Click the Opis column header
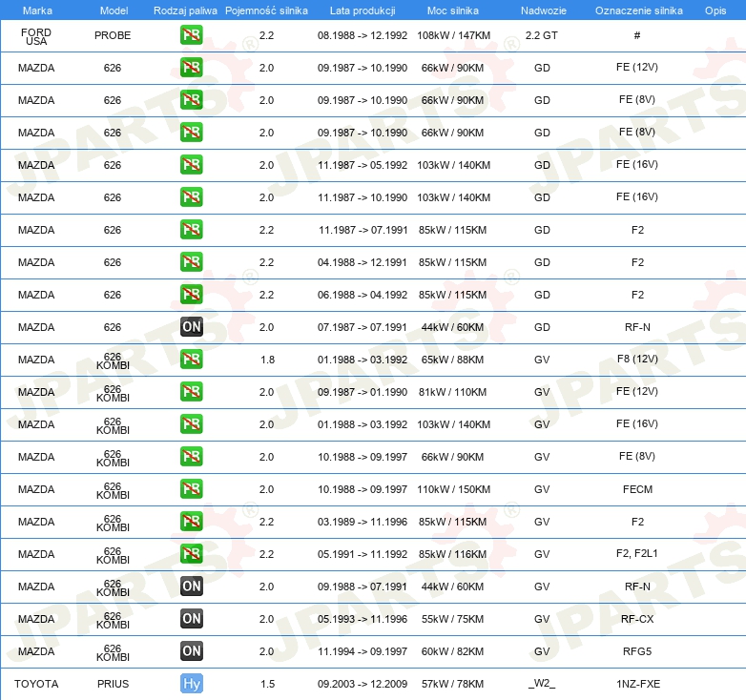This screenshot has height=700, width=746. click(x=715, y=10)
